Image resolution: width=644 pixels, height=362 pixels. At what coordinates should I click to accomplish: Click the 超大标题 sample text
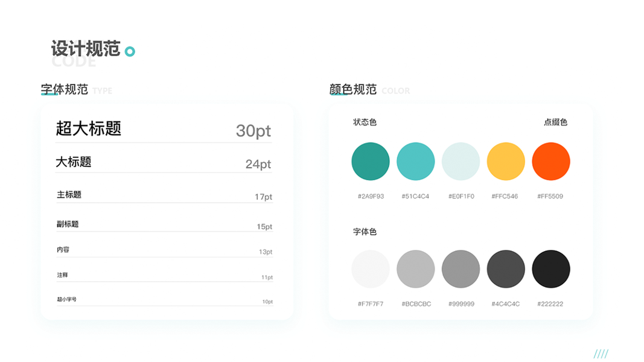(88, 129)
